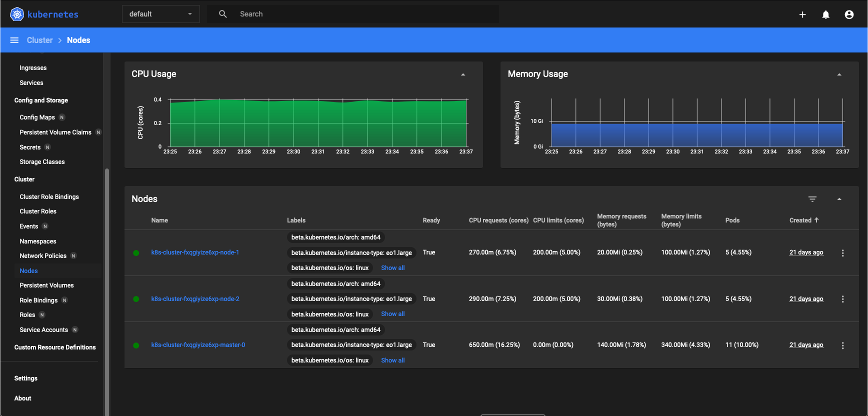The height and width of the screenshot is (416, 868).
Task: Click the plus create resource icon
Action: (x=802, y=14)
